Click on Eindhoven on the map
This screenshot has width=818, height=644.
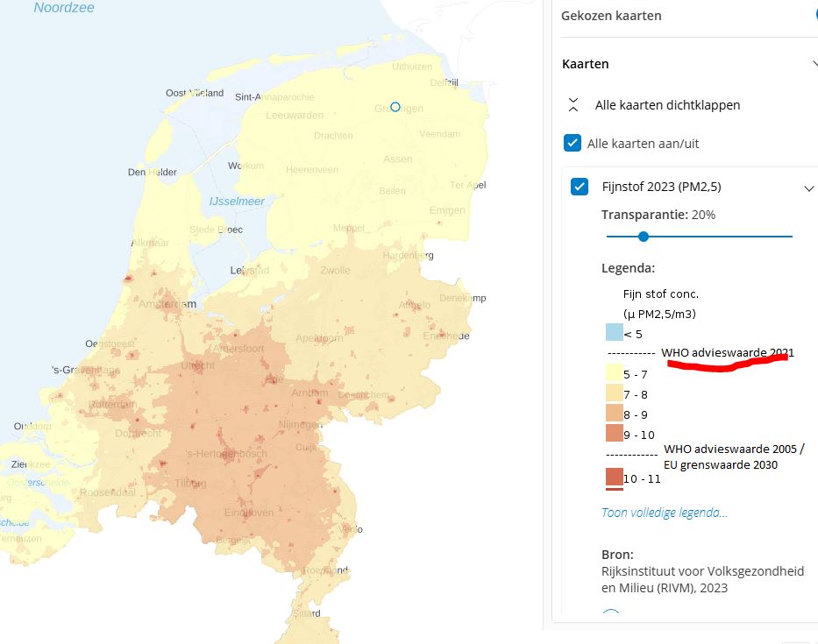[x=250, y=513]
